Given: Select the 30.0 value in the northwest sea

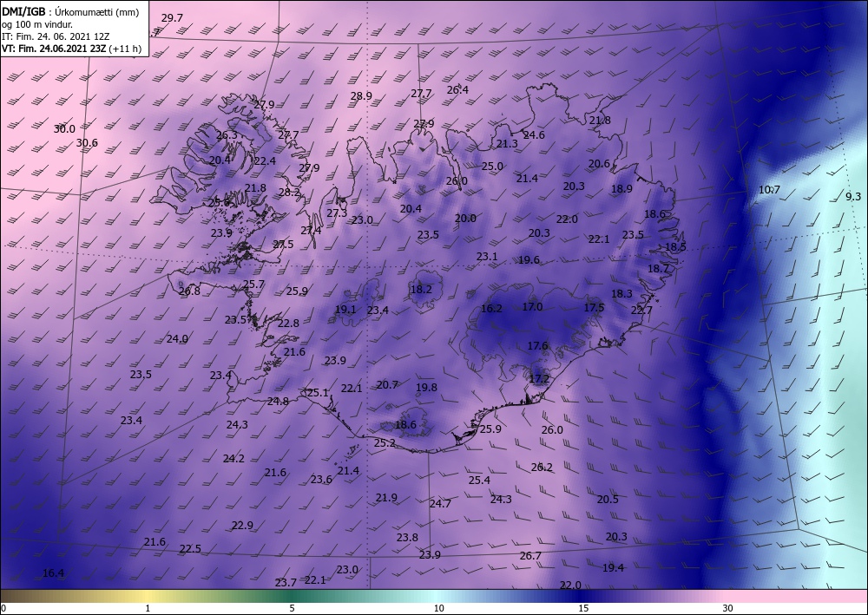Looking at the screenshot, I should [x=64, y=129].
